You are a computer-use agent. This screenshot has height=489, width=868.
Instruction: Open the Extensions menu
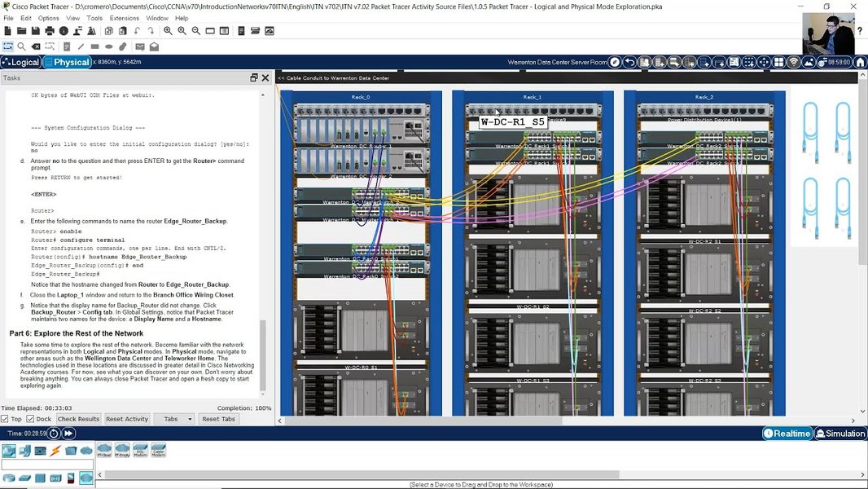125,18
